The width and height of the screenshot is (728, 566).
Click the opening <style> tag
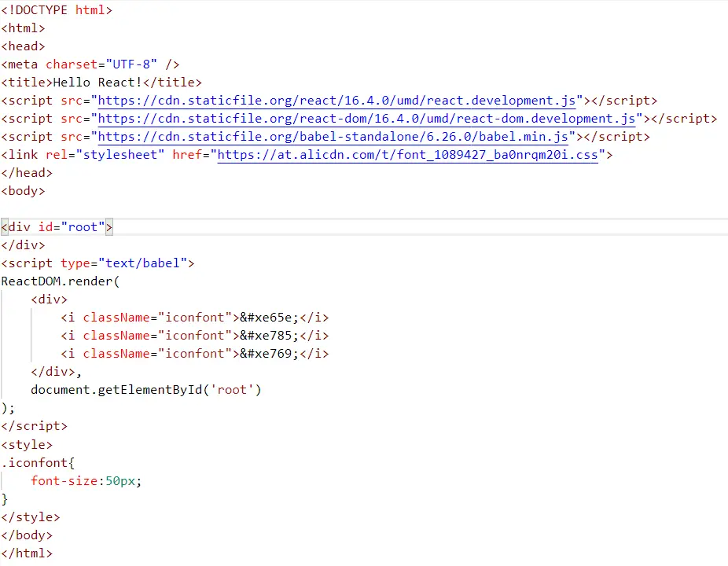(27, 445)
